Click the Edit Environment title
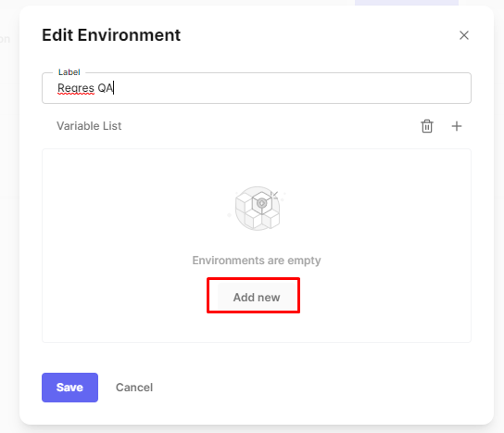504x433 pixels. coord(111,35)
